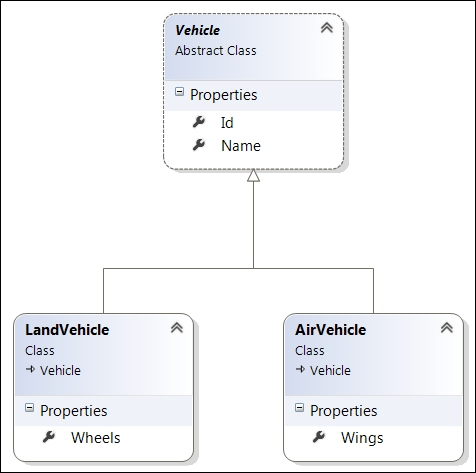476x473 pixels.
Task: Click the wrench icon beside Wheels
Action: click(x=49, y=437)
